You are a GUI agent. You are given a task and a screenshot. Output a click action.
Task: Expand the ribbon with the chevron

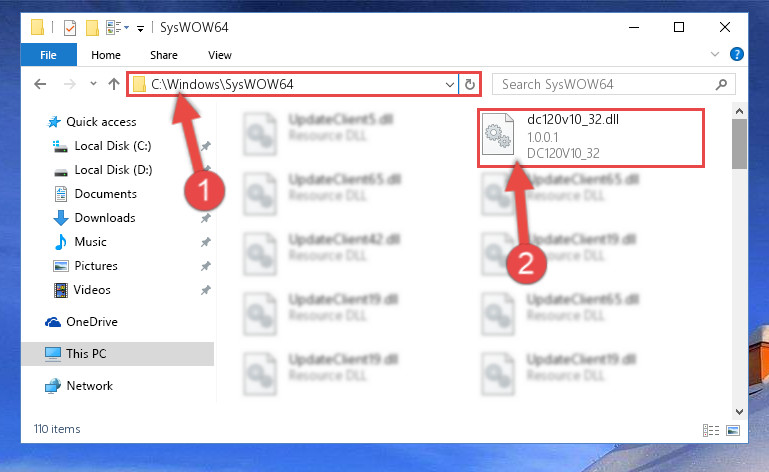(715, 54)
